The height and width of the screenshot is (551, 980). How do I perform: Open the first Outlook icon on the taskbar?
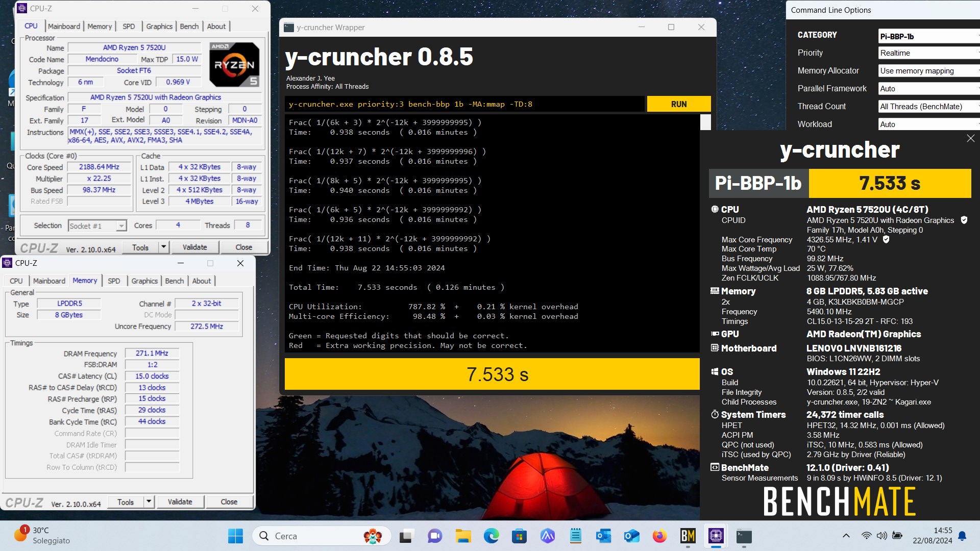603,536
